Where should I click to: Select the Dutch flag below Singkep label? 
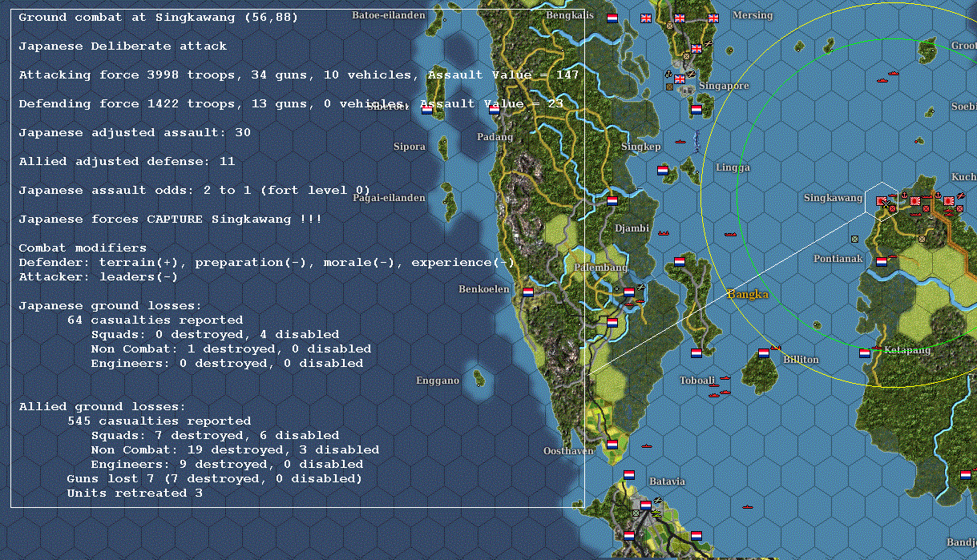[x=663, y=170]
